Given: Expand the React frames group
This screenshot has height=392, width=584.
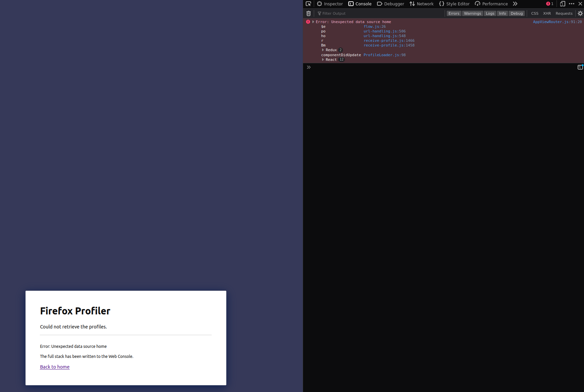Looking at the screenshot, I should (x=323, y=60).
